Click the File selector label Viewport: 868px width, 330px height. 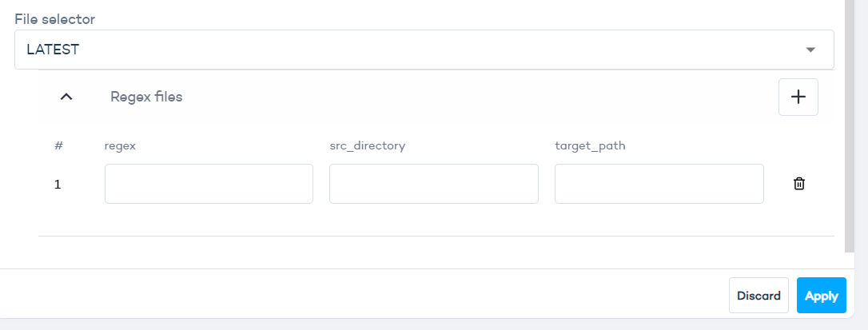(x=54, y=18)
